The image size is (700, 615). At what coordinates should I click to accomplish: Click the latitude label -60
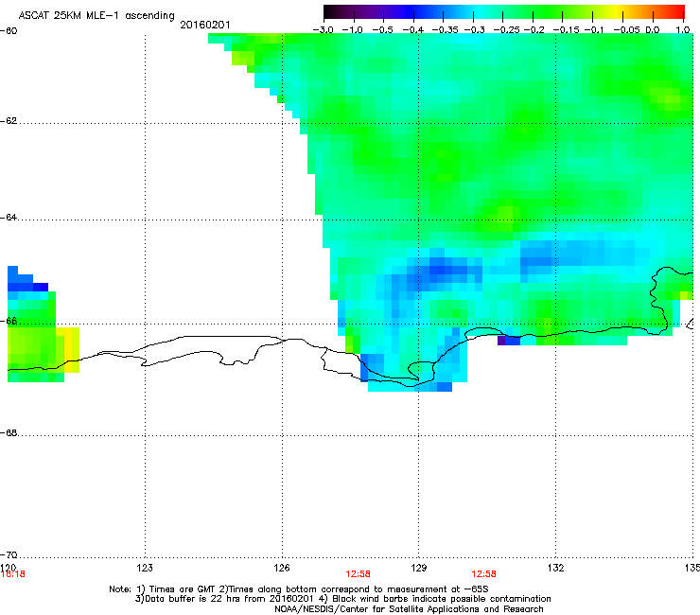point(9,31)
